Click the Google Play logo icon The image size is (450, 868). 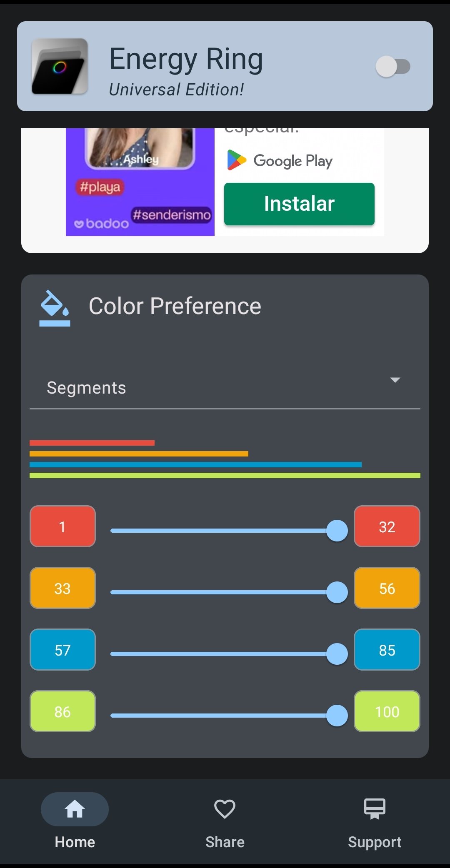pyautogui.click(x=237, y=160)
